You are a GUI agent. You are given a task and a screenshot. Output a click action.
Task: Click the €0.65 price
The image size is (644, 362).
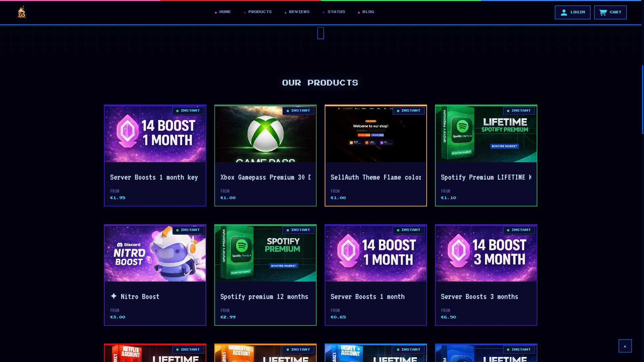point(338,317)
